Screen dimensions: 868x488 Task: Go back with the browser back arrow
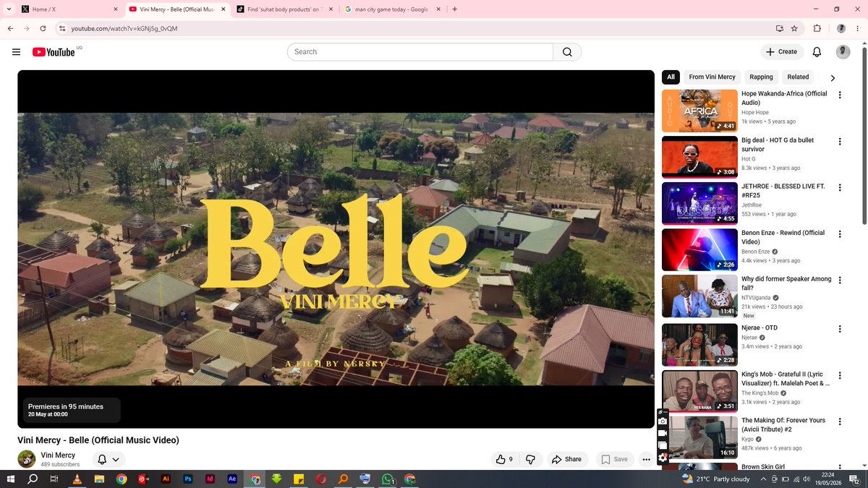tap(10, 28)
